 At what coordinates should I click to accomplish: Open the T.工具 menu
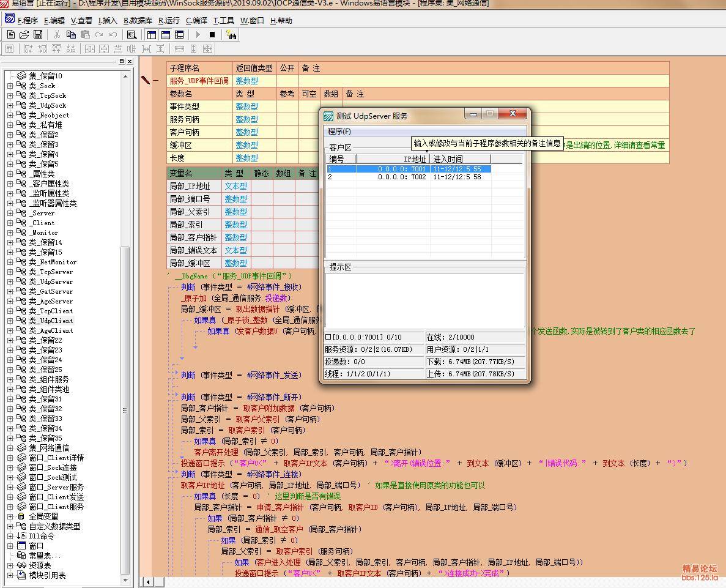tap(224, 20)
